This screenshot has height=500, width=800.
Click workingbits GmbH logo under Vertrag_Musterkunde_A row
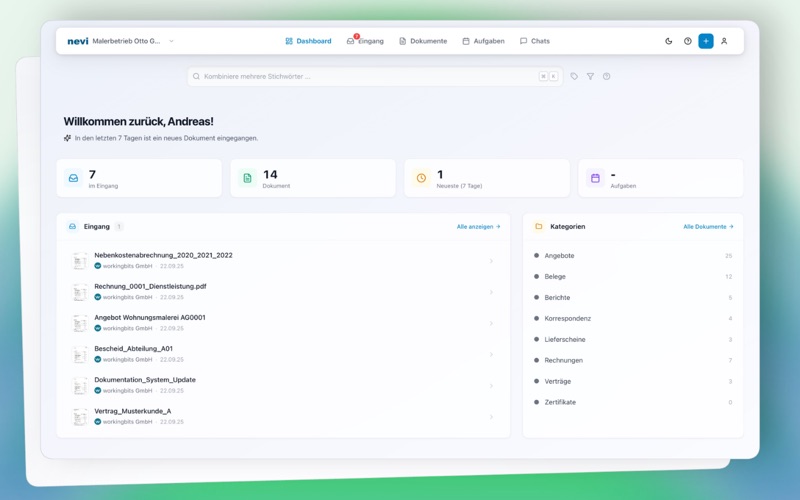coord(97,422)
